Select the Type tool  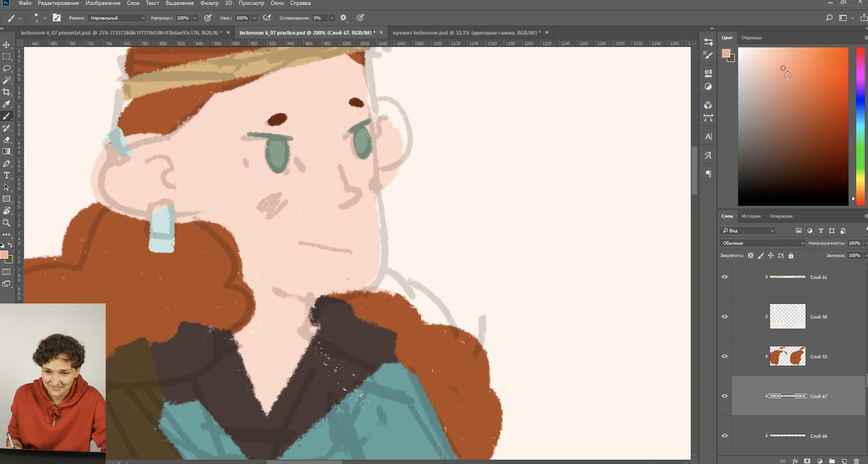(x=7, y=176)
